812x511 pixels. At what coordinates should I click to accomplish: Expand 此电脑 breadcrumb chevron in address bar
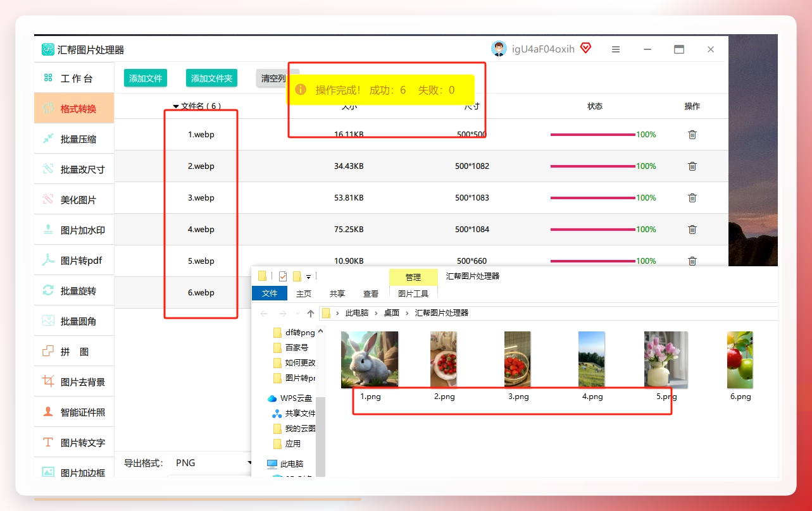376,313
